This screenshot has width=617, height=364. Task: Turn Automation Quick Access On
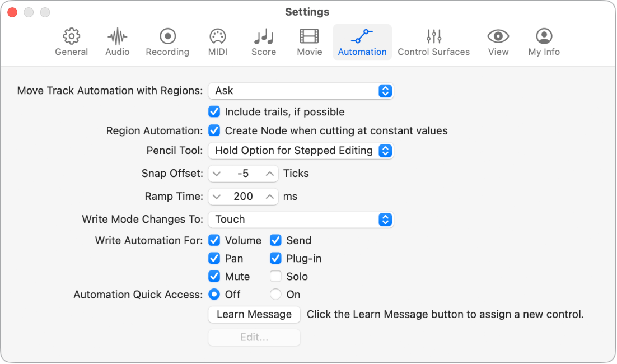(275, 294)
